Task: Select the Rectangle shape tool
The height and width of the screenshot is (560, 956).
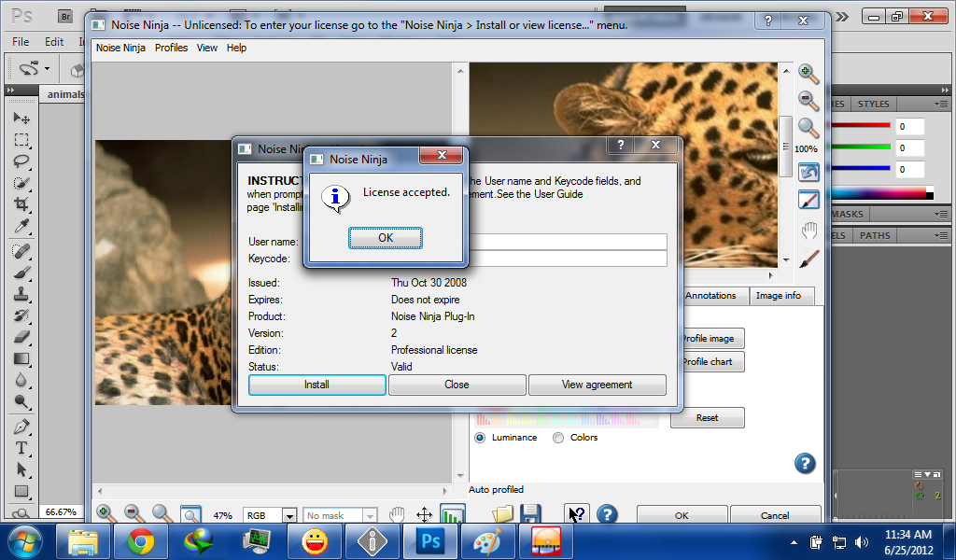Action: [22, 491]
